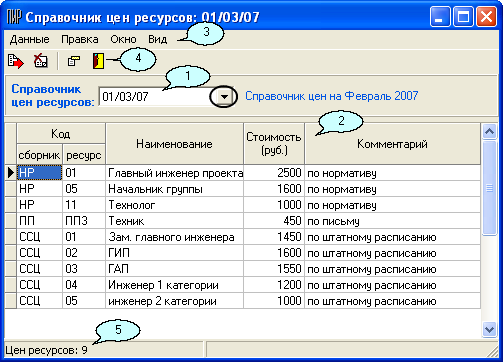Select the cell Технолог
The image size is (503, 362).
[x=175, y=205]
